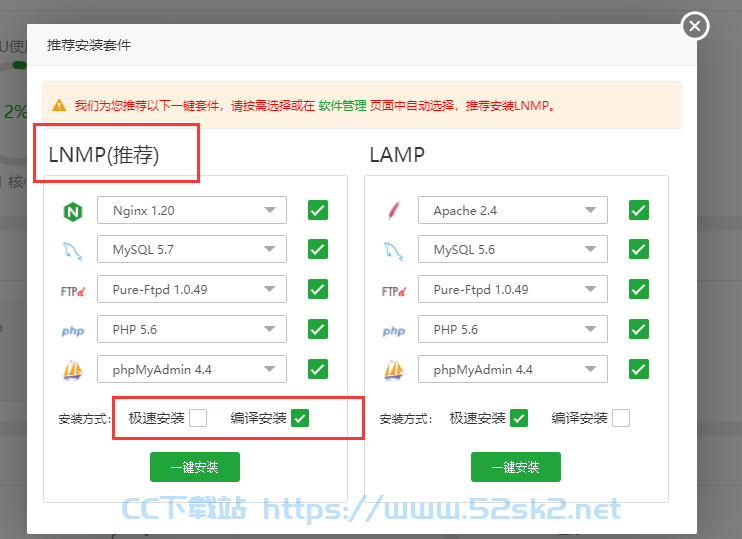Viewport: 742px width, 539px height.
Task: Click the Apache feather icon in LAMP
Action: [x=394, y=211]
